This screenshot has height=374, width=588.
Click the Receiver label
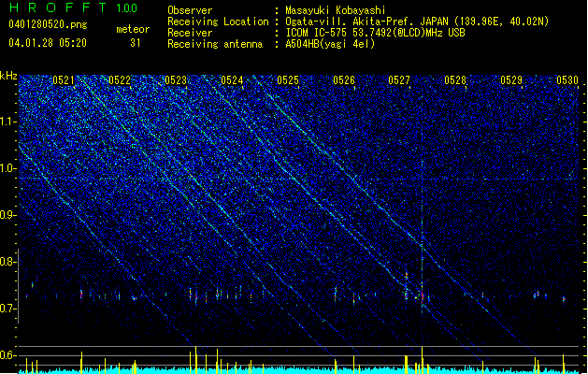click(x=190, y=33)
